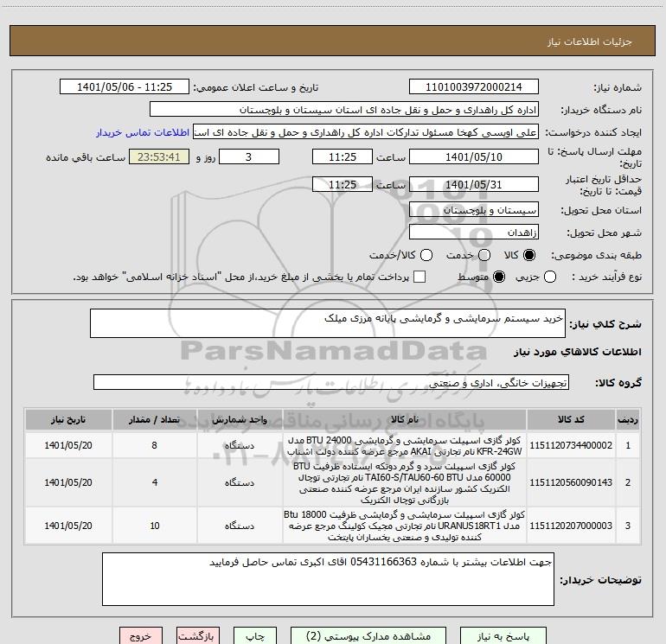The height and width of the screenshot is (644, 666).
Task: Click the ردیف column header
Action: [x=628, y=419]
